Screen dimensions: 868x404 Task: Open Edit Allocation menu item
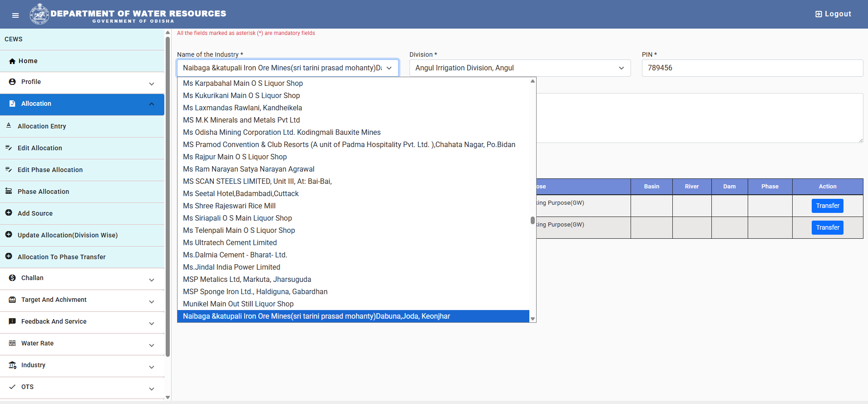(x=82, y=148)
